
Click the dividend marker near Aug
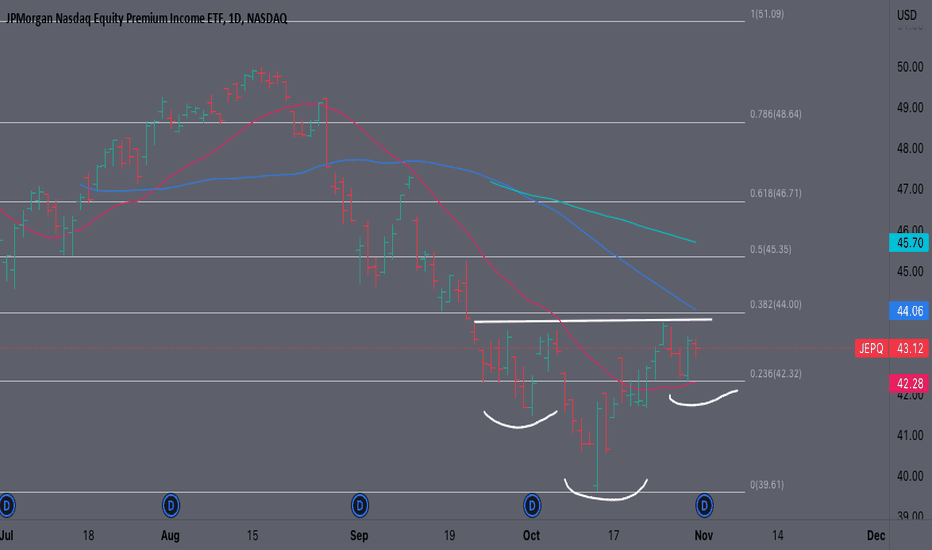click(171, 506)
